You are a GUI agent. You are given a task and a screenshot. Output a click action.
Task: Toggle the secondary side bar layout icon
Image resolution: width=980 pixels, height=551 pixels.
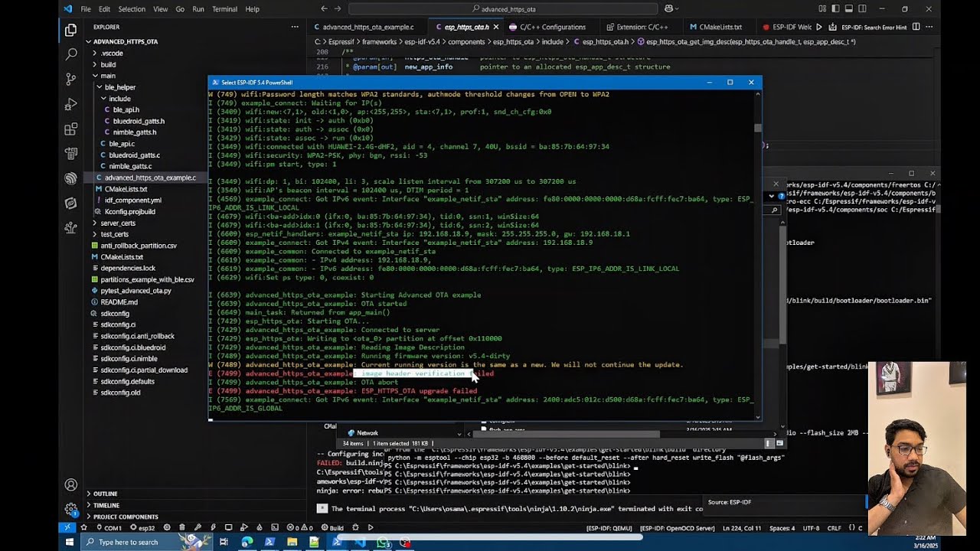click(862, 9)
